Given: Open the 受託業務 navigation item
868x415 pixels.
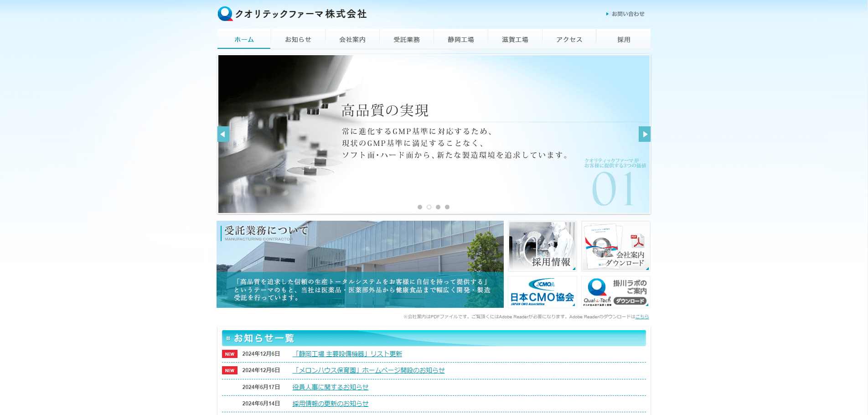Looking at the screenshot, I should click(x=406, y=40).
